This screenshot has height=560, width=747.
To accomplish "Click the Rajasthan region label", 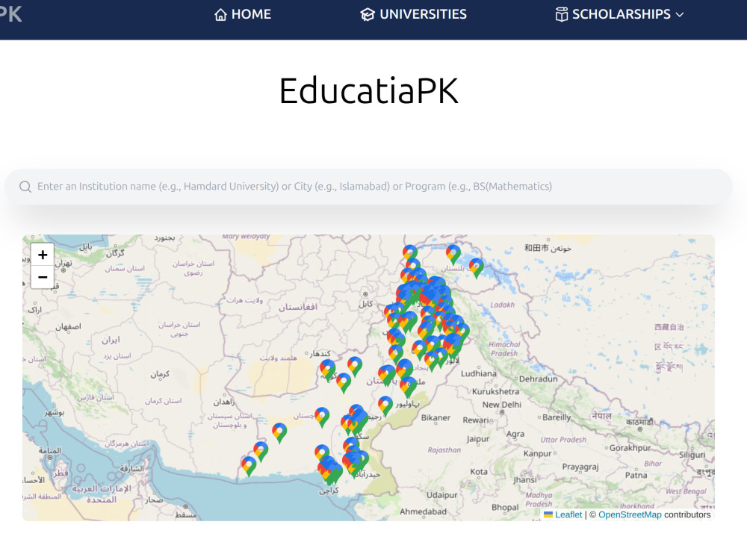I will pos(444,450).
